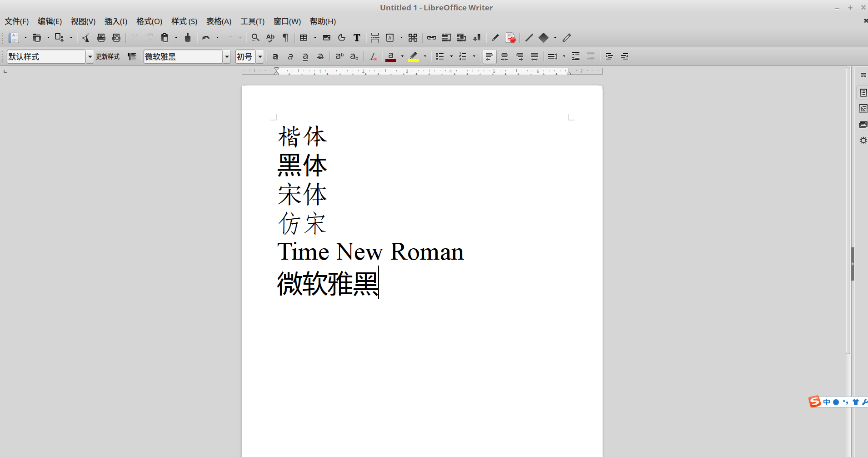
Task: Open the undo history dropdown arrow
Action: pyautogui.click(x=217, y=38)
